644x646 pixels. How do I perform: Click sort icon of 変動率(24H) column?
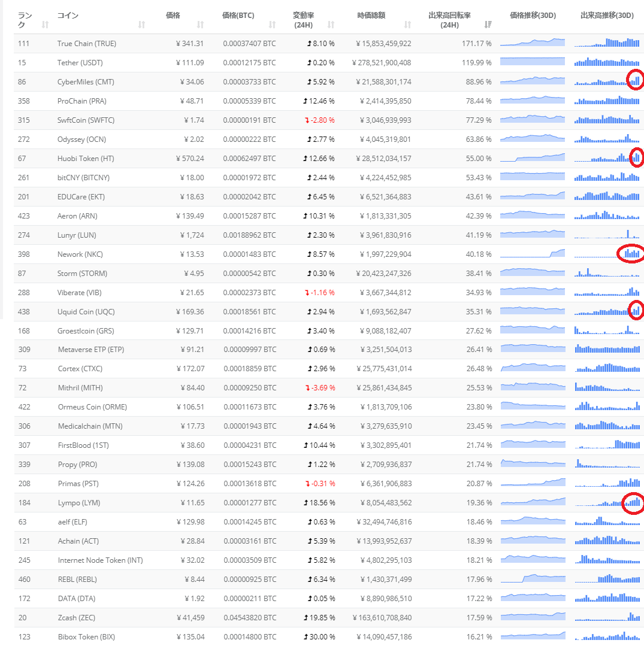click(x=331, y=25)
